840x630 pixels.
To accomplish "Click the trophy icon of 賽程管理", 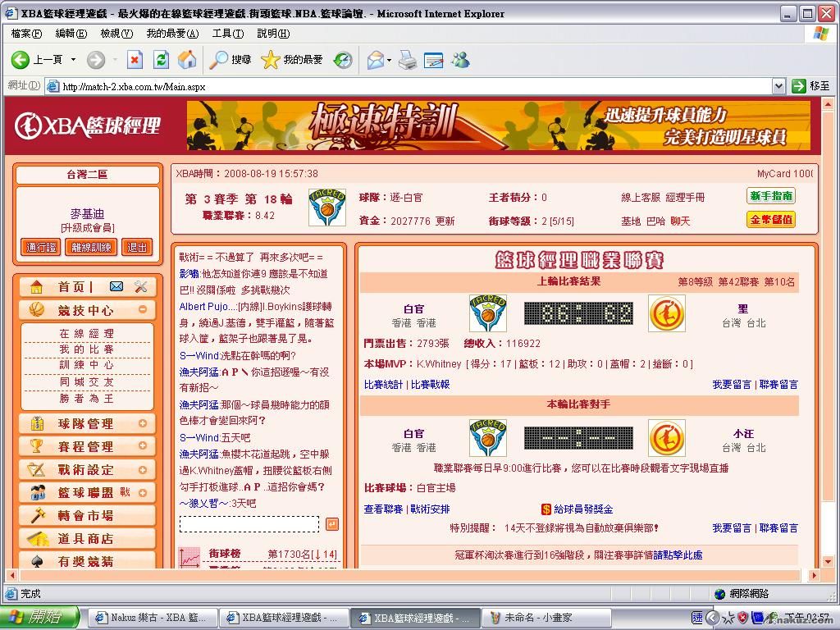I will [36, 445].
